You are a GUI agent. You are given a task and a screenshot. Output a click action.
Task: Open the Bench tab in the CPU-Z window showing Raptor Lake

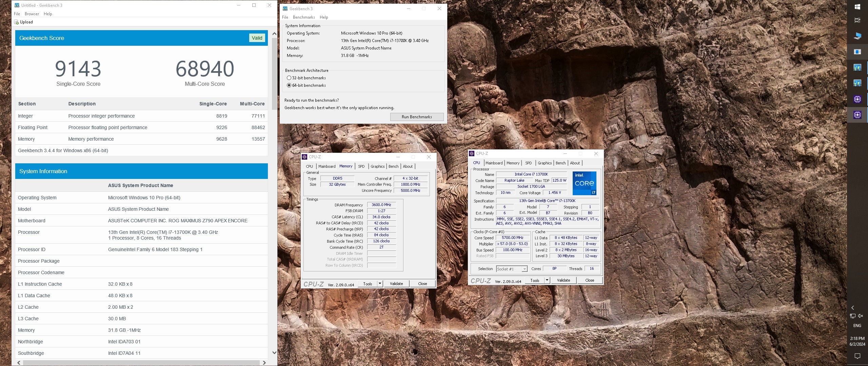[x=560, y=163]
